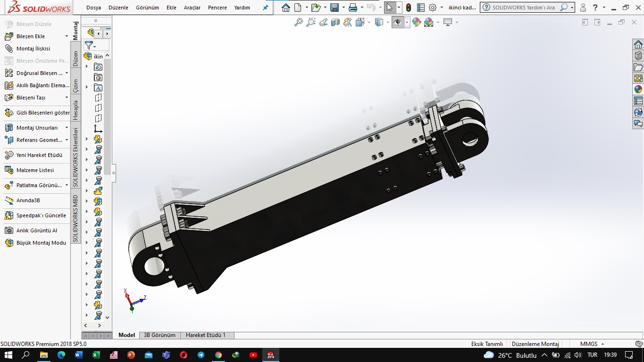
Task: Toggle the Section View tool
Action: click(x=335, y=22)
